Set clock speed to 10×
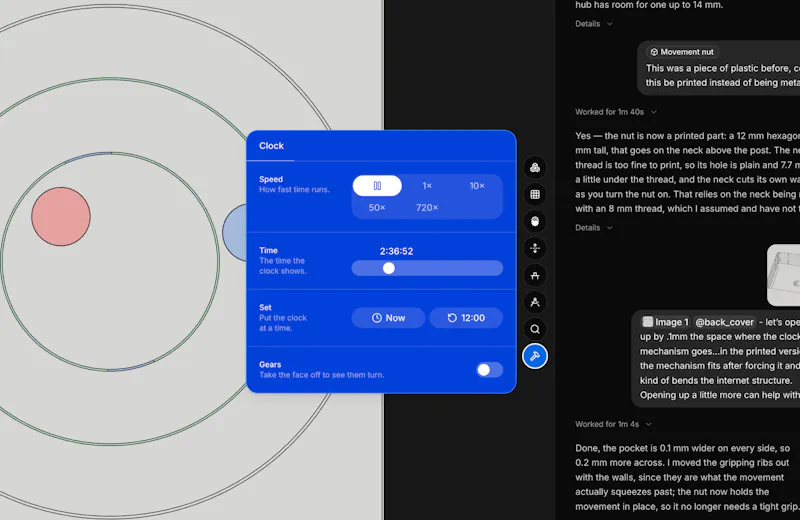The height and width of the screenshot is (520, 800). pos(477,186)
